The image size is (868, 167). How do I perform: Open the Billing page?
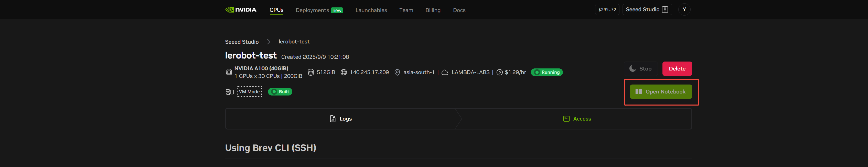coord(433,10)
